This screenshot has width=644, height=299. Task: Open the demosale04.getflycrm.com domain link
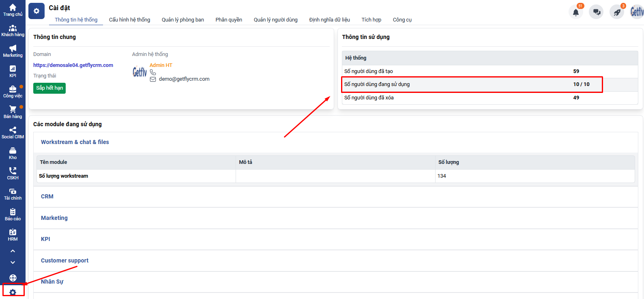73,65
